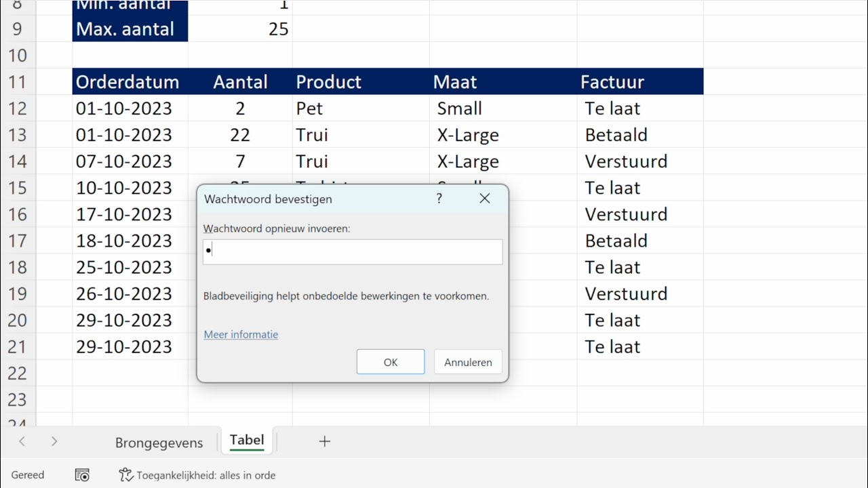Select Betaald cell in row 17
This screenshot has height=488, width=868.
[640, 241]
